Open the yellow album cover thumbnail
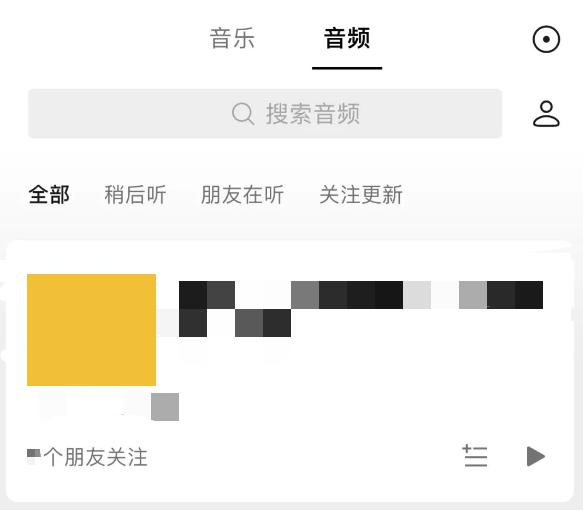This screenshot has height=510, width=583. (91, 330)
